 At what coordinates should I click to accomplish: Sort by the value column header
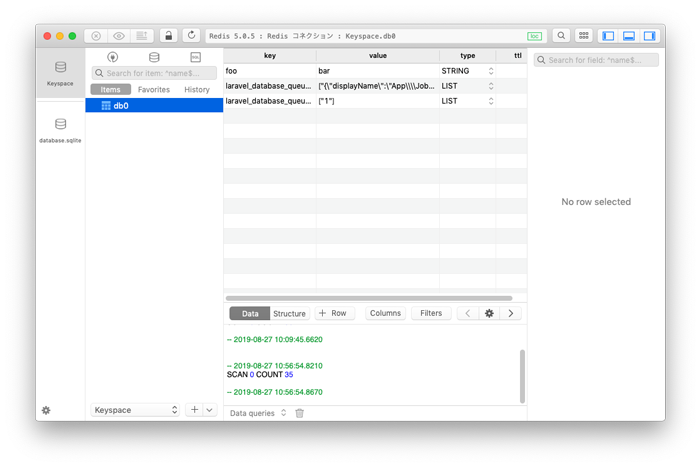click(x=378, y=55)
